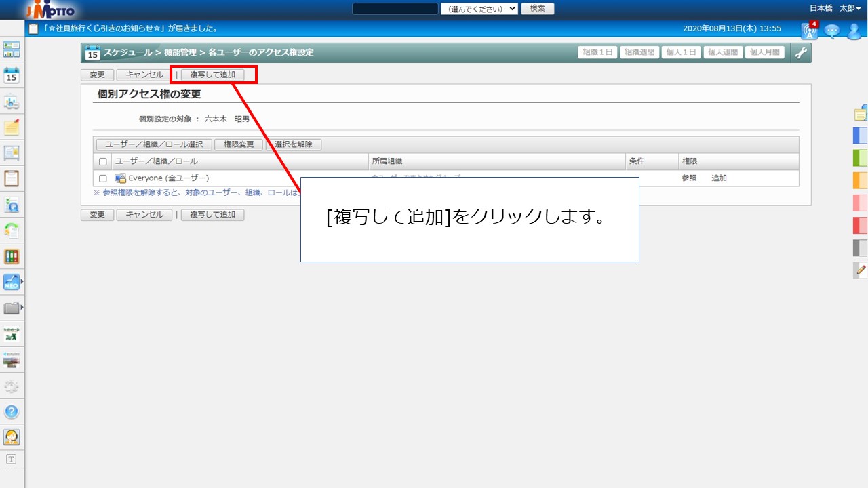Click the bookshelf cabinet icon in sidebar
Screen dimensions: 868x488
(x=12, y=256)
